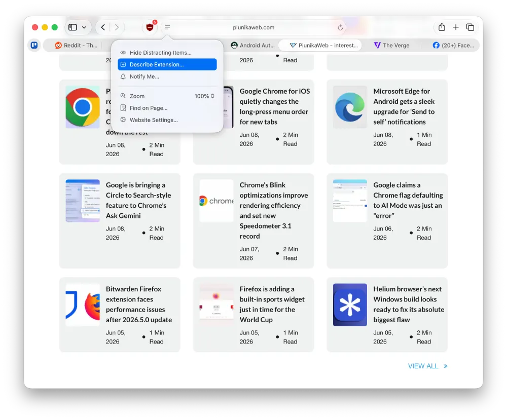Open the pinned Trello tab
507x420 pixels.
coord(34,45)
